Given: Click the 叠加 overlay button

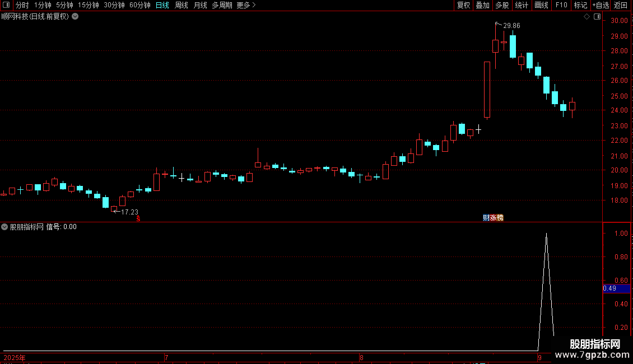Looking at the screenshot, I should [482, 5].
